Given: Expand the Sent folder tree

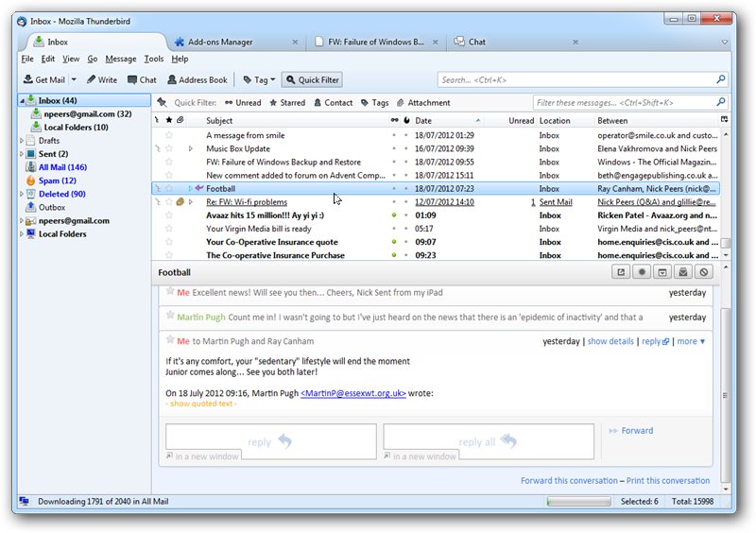Looking at the screenshot, I should (x=22, y=154).
